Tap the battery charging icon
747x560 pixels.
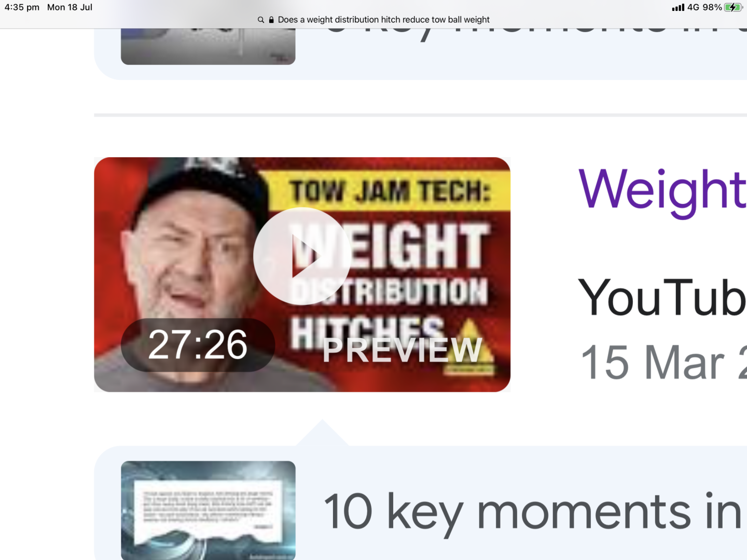pyautogui.click(x=734, y=7)
